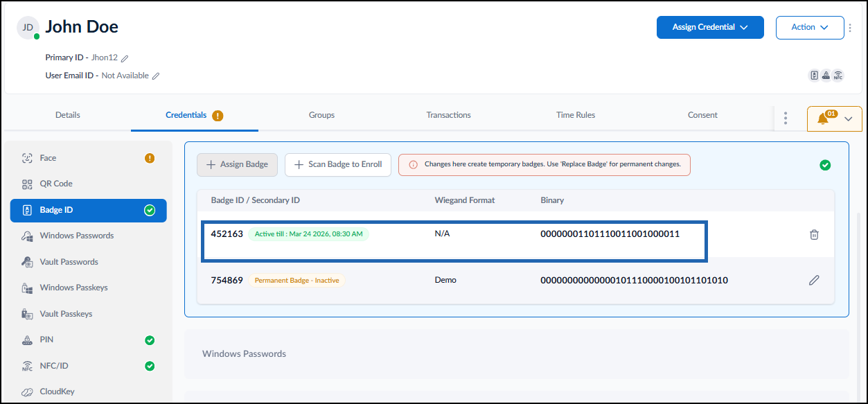Open the vertical ellipsis menu beside Action

pos(850,28)
